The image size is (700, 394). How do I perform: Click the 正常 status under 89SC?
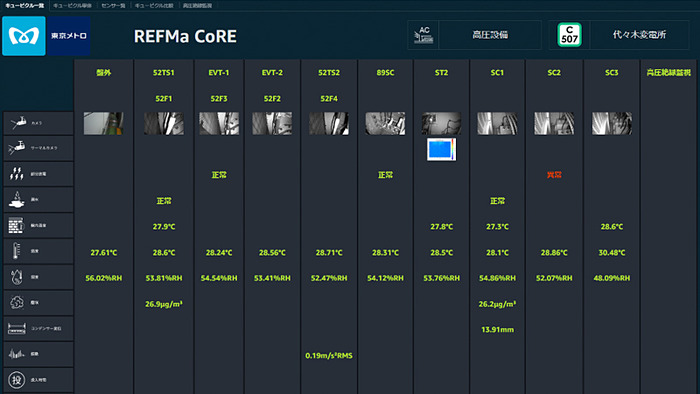[x=385, y=175]
